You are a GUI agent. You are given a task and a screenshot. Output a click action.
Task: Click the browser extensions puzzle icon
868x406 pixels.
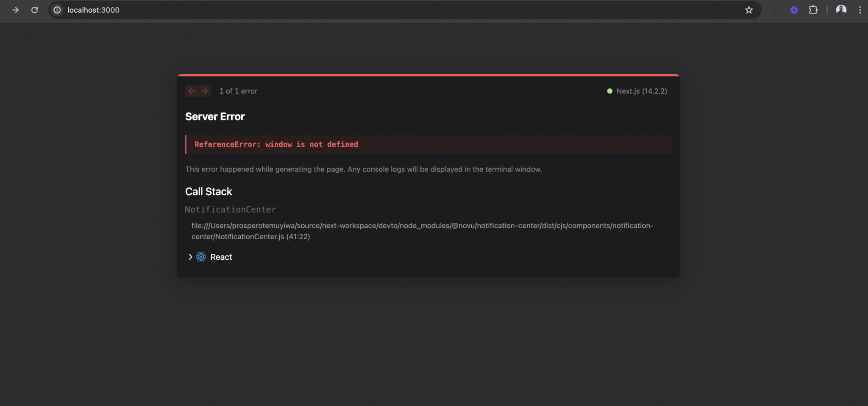813,10
